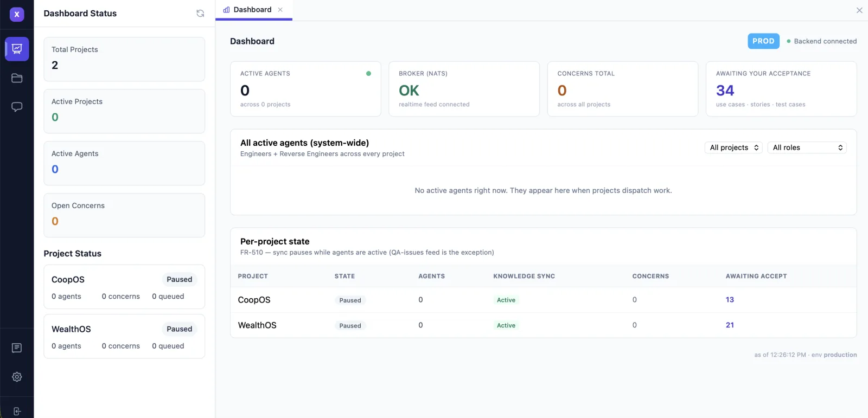Click the Paused state in WealthOS row
The width and height of the screenshot is (868, 418).
click(x=350, y=326)
